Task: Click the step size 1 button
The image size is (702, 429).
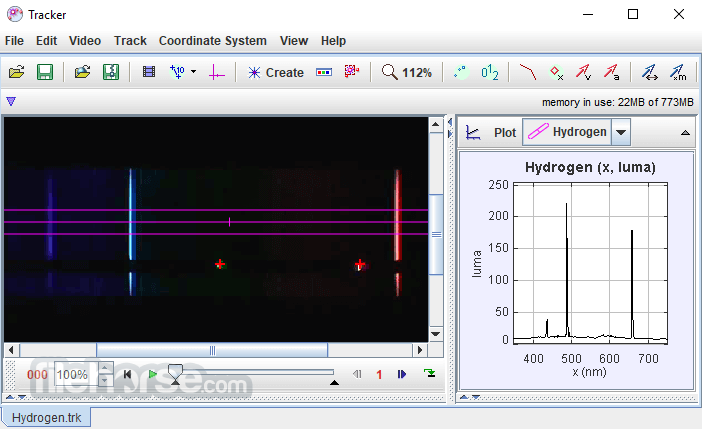Action: [x=379, y=374]
